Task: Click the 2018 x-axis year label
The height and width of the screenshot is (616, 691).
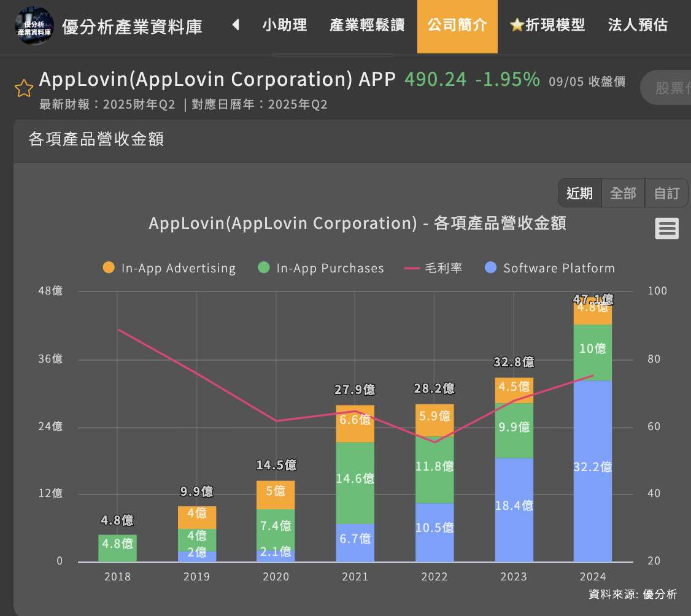Action: click(117, 576)
